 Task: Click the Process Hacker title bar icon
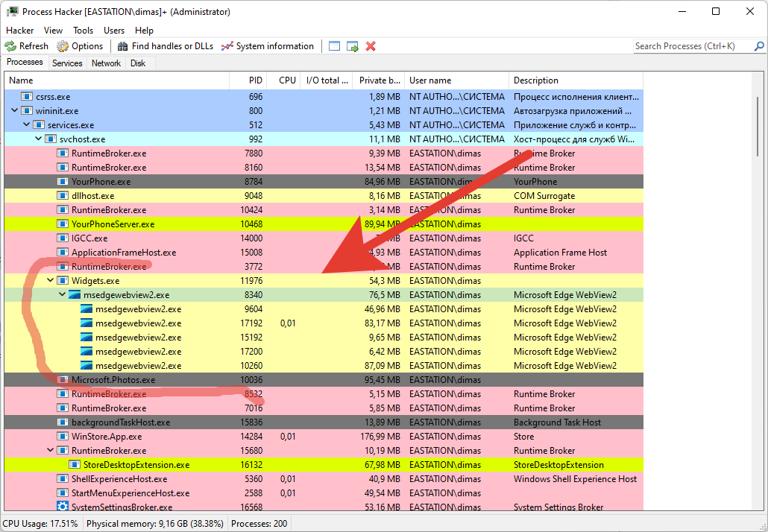(x=12, y=11)
